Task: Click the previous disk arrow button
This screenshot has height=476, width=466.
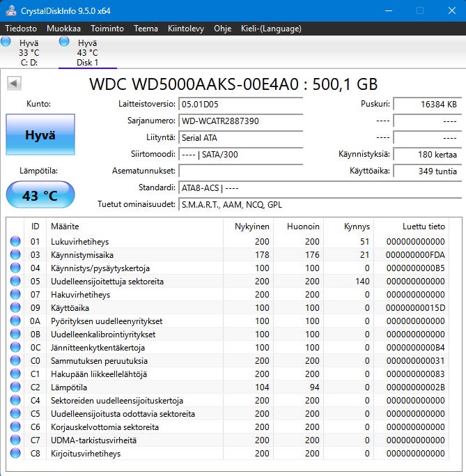Action: 13,84
